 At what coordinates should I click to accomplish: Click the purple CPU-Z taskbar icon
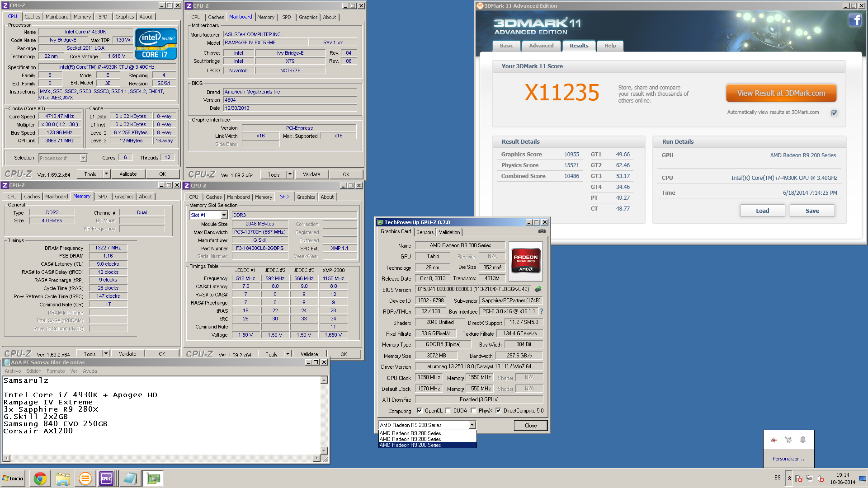[106, 479]
